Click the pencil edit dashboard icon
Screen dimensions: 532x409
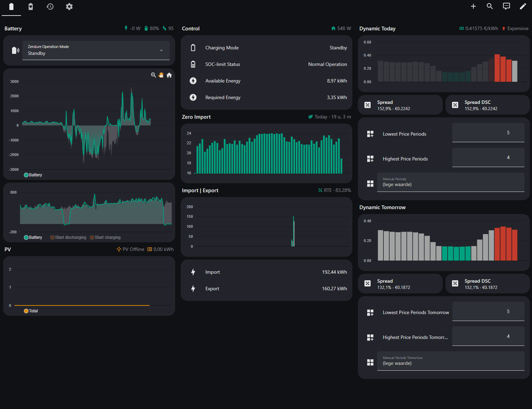(523, 6)
